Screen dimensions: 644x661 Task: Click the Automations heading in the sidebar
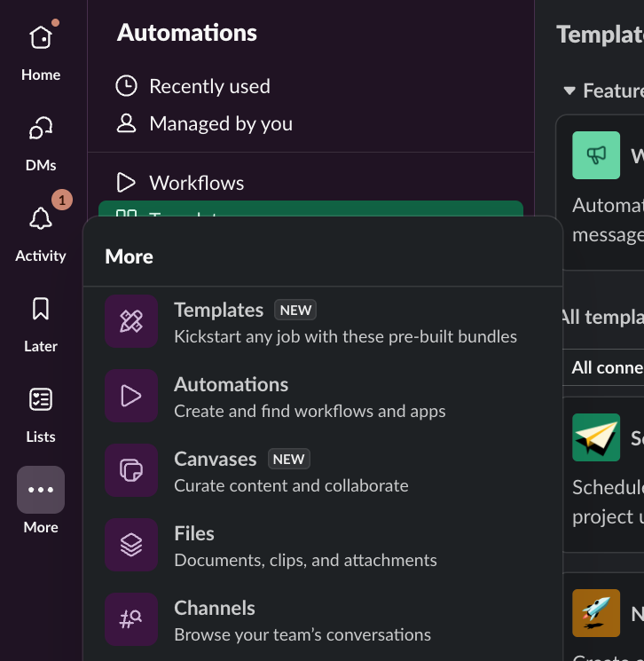tap(186, 33)
